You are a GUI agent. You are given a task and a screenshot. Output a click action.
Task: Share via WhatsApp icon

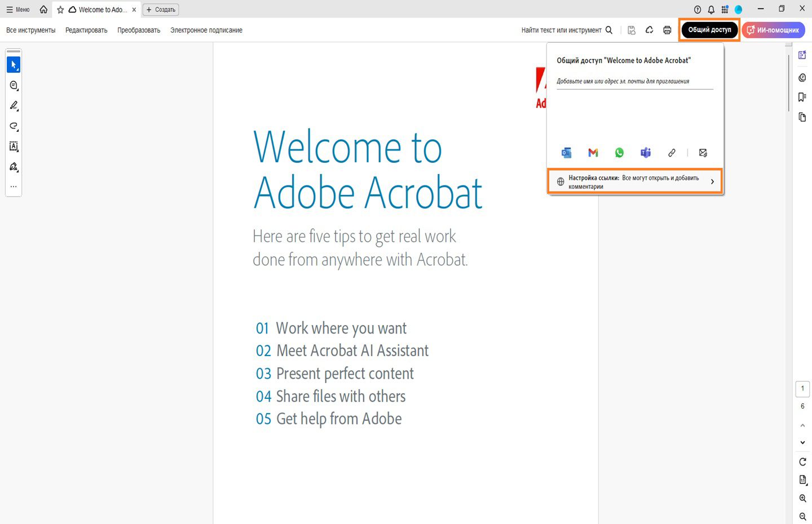(619, 153)
